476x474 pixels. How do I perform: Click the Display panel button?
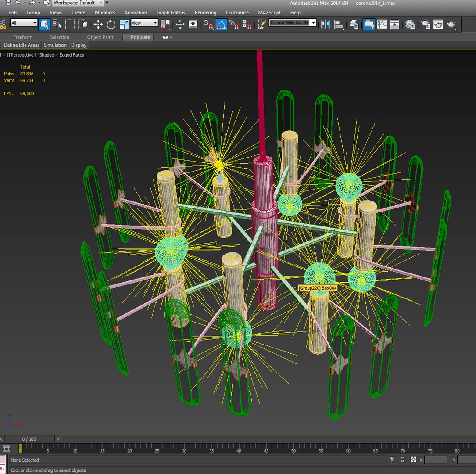coord(79,45)
